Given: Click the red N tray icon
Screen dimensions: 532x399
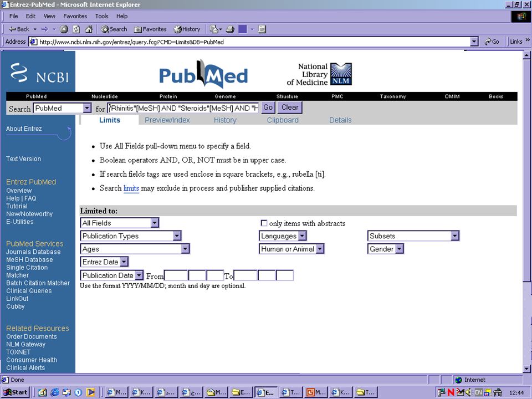Looking at the screenshot, I should [451, 392].
